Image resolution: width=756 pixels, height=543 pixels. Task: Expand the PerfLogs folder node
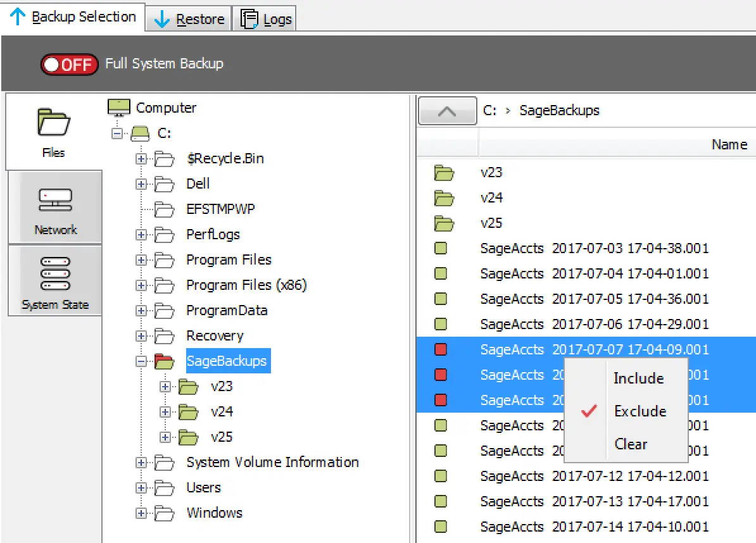pyautogui.click(x=141, y=235)
